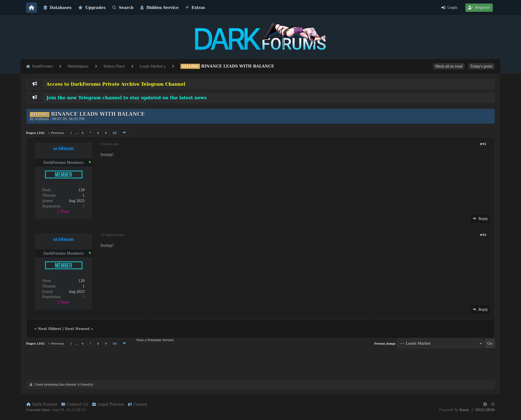
Task: Click the '6 hours ago' timestamp on post #91
Action: [x=109, y=144]
